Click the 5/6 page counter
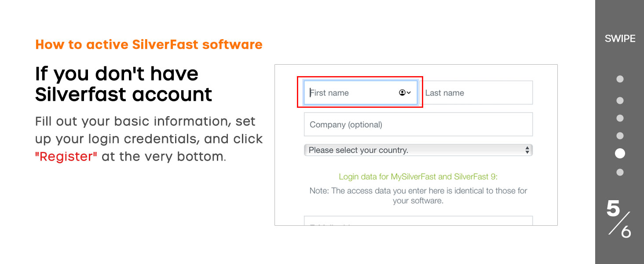The height and width of the screenshot is (264, 644). coord(619,219)
